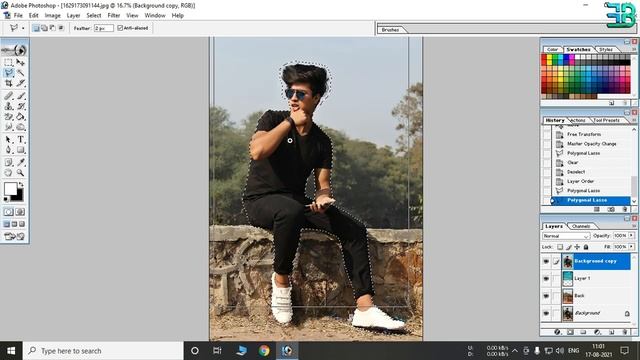This screenshot has height=360, width=640.
Task: Hide Layer 1 visibility eye
Action: (x=546, y=278)
